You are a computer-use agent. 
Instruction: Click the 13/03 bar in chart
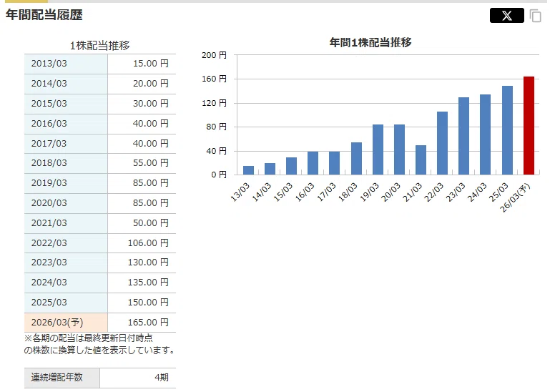(248, 170)
